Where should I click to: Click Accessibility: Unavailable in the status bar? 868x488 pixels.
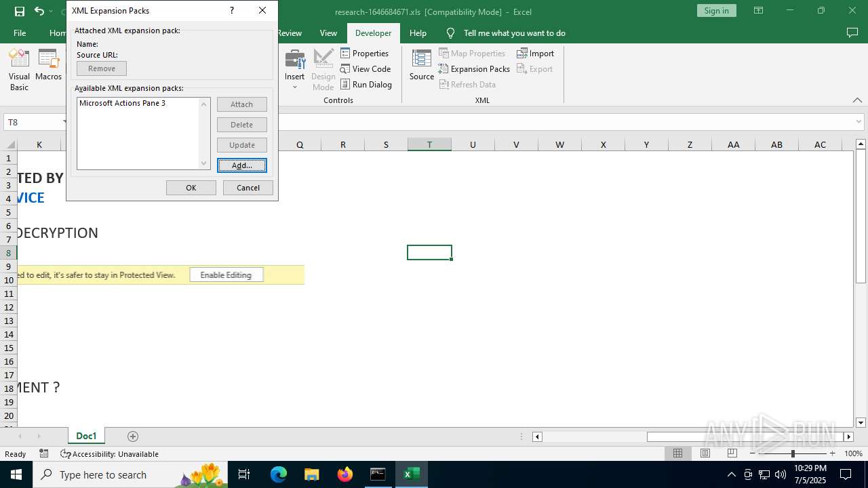point(109,454)
